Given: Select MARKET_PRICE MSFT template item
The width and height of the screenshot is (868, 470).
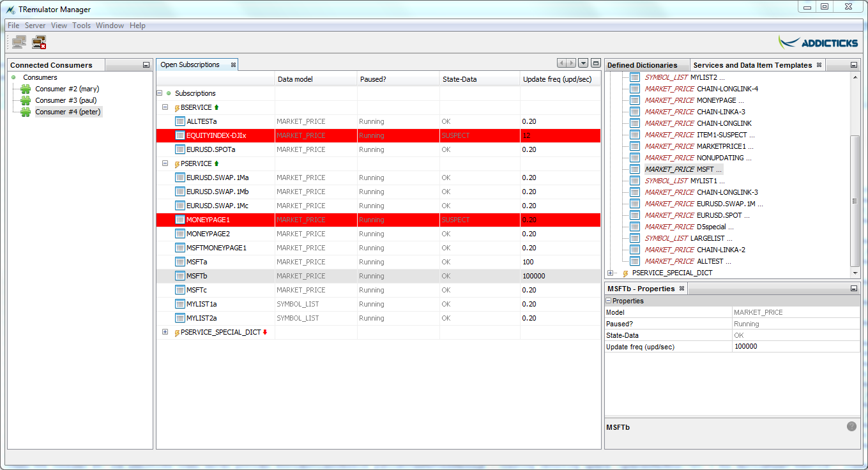Looking at the screenshot, I should [x=683, y=169].
